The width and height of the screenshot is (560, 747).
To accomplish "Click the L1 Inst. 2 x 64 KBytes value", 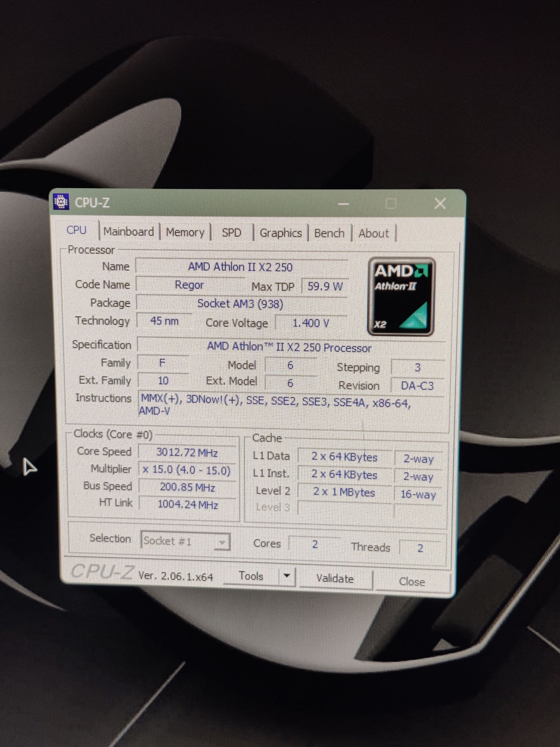I will tap(345, 474).
